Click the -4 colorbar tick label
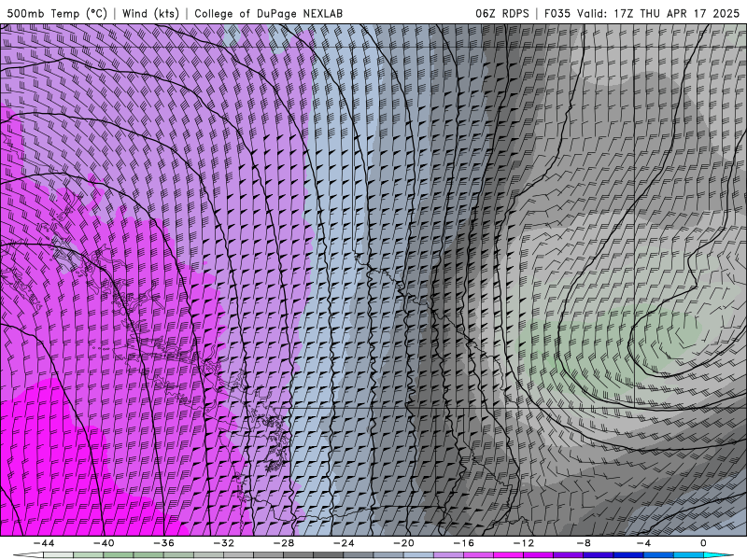The height and width of the screenshot is (560, 747). [644, 543]
